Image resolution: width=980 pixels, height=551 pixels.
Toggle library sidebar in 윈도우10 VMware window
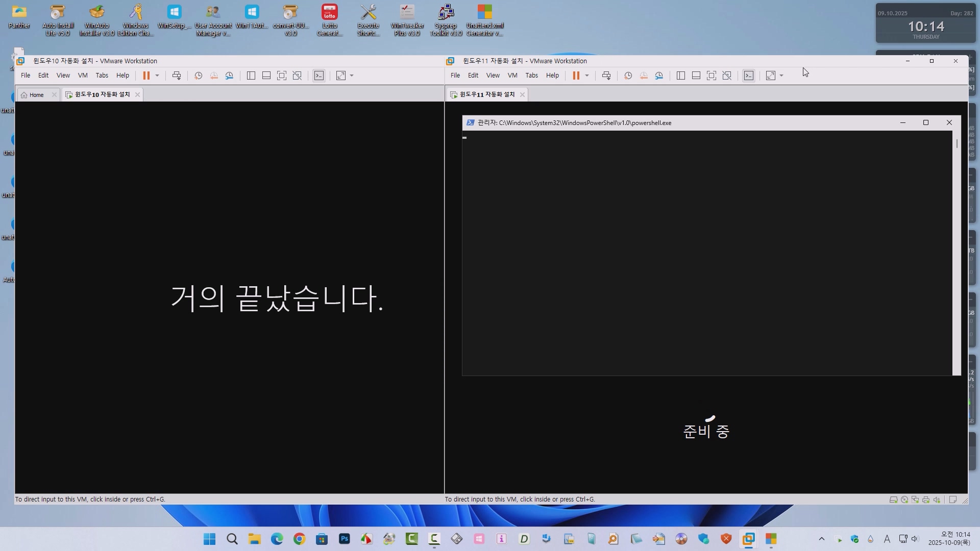pyautogui.click(x=251, y=76)
